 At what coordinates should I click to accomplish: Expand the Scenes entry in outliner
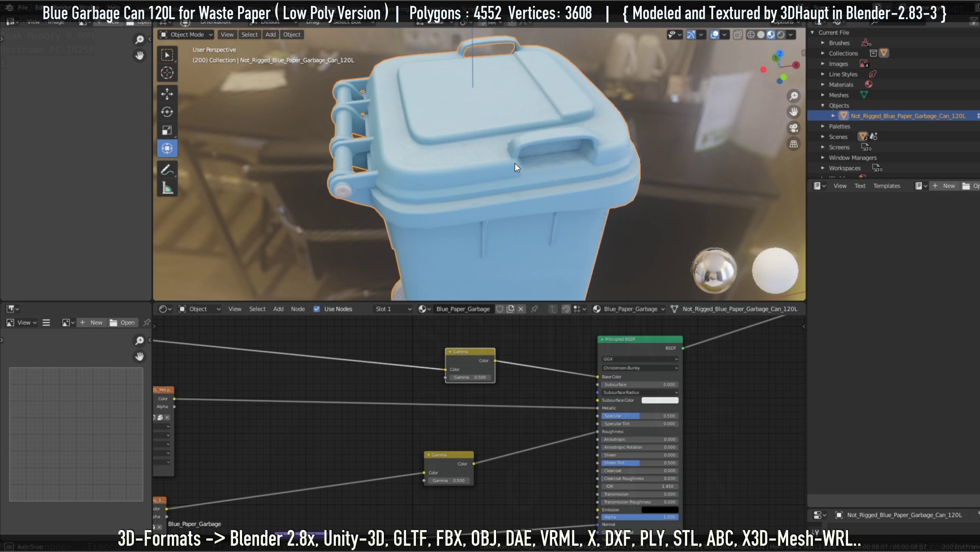822,137
